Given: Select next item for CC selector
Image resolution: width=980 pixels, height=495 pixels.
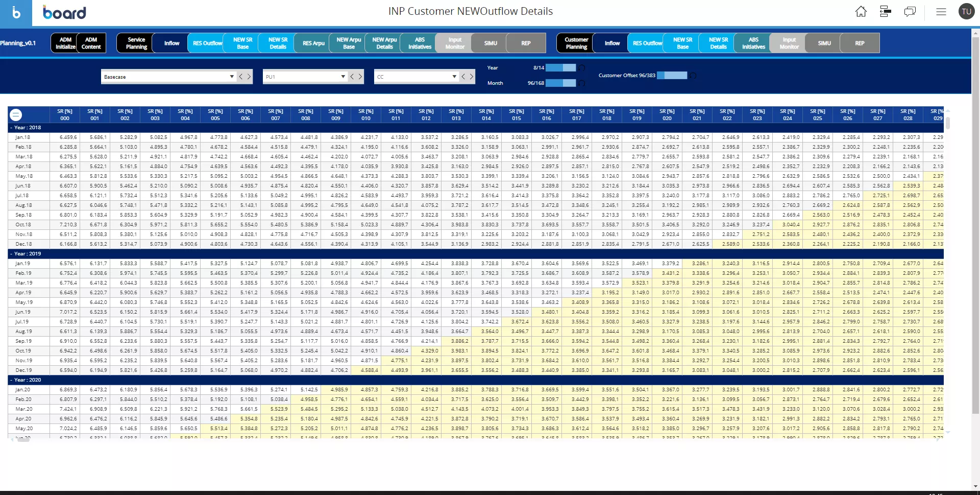Looking at the screenshot, I should [x=471, y=77].
